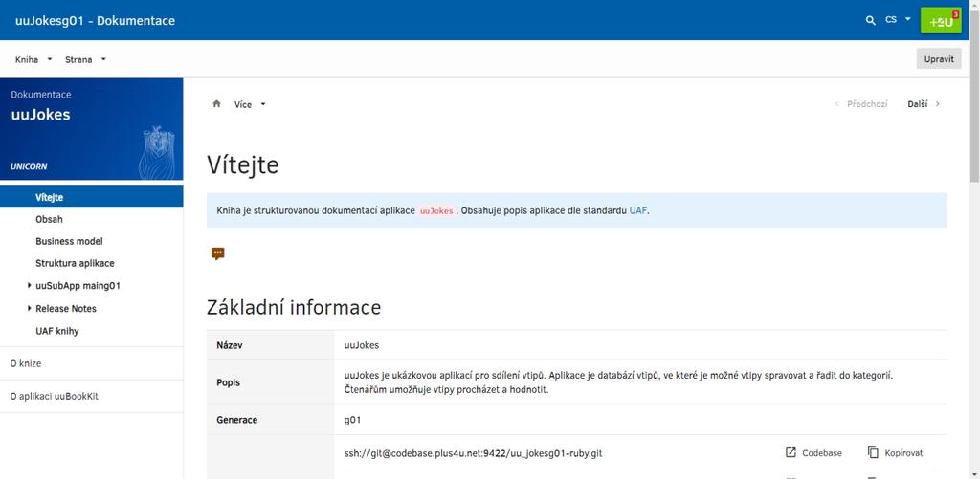Screen dimensions: 980x479
Task: Open the brown comment bubble icon
Action: coord(217,253)
